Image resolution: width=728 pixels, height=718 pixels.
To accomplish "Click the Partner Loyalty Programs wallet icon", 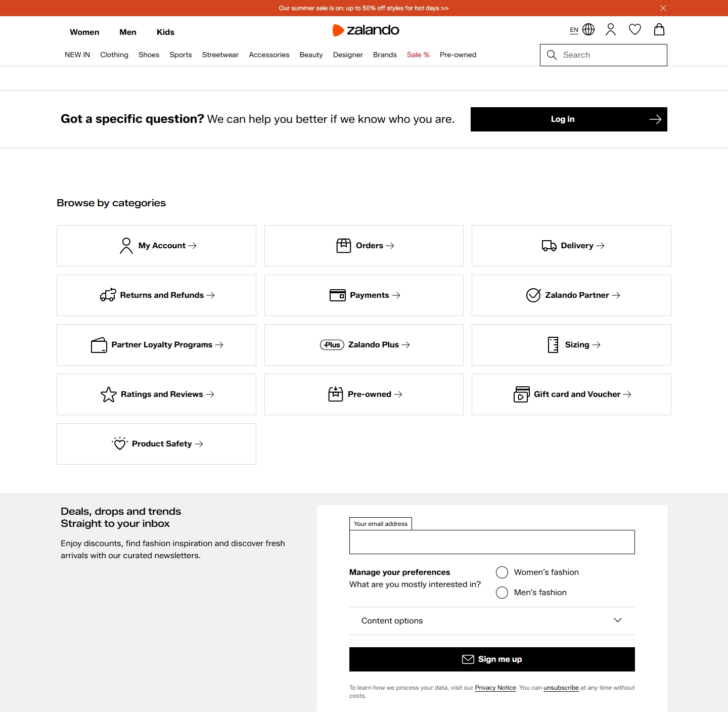I will pyautogui.click(x=99, y=345).
